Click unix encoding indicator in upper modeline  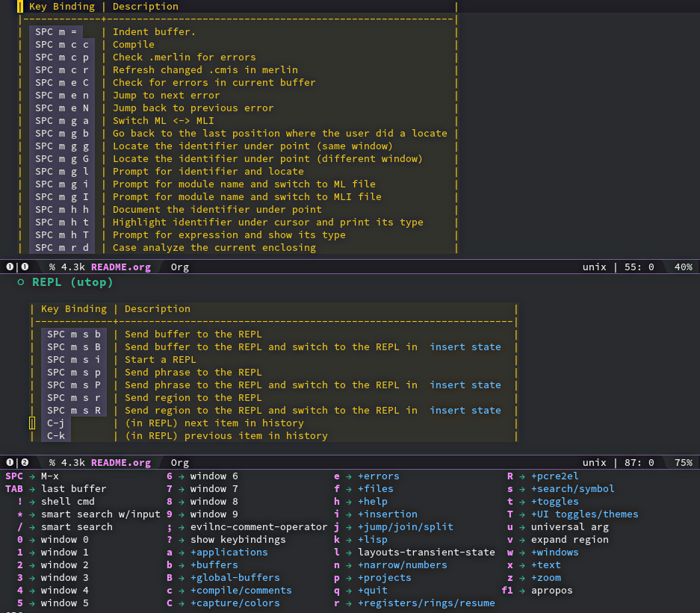pos(594,267)
